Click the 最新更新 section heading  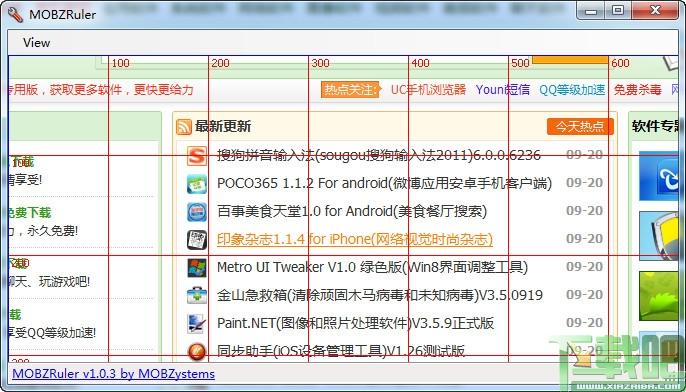coord(223,126)
